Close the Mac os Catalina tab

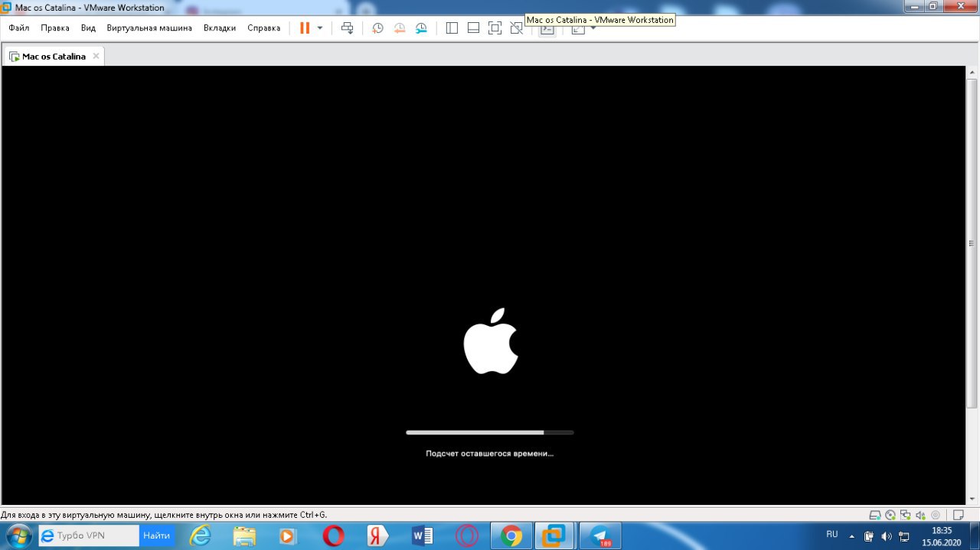96,56
